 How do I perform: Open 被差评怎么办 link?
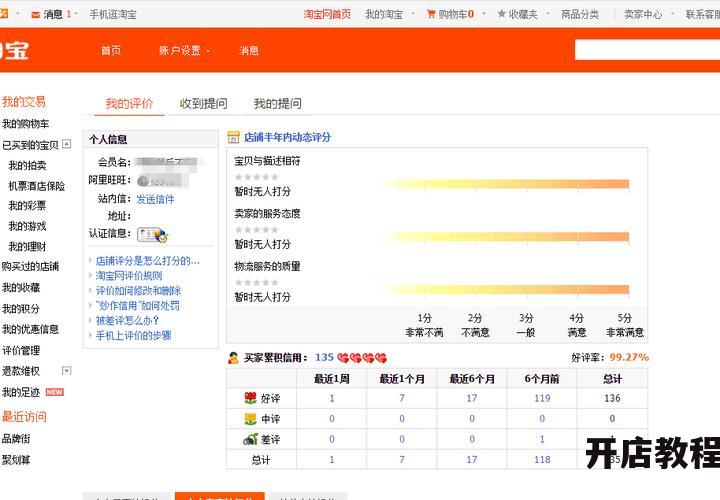point(127,320)
